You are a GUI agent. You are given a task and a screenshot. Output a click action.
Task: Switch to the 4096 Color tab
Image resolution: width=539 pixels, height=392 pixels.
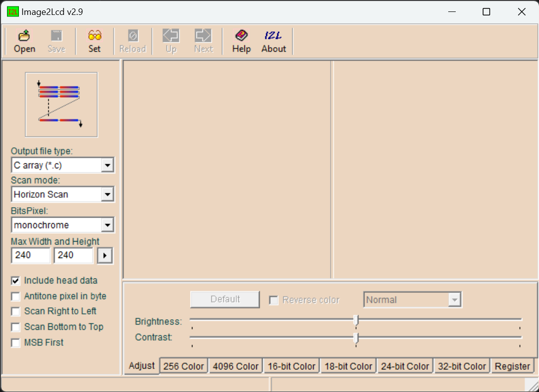pos(235,366)
